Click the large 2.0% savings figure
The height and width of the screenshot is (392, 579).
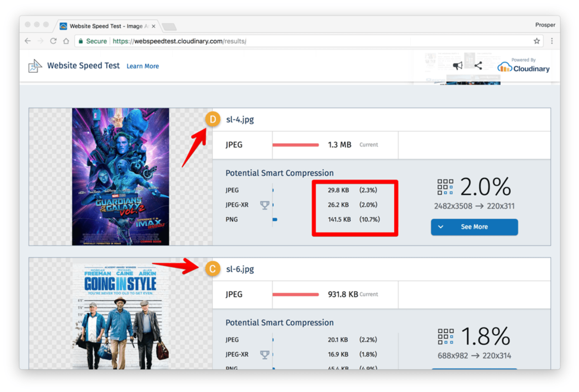tap(486, 187)
